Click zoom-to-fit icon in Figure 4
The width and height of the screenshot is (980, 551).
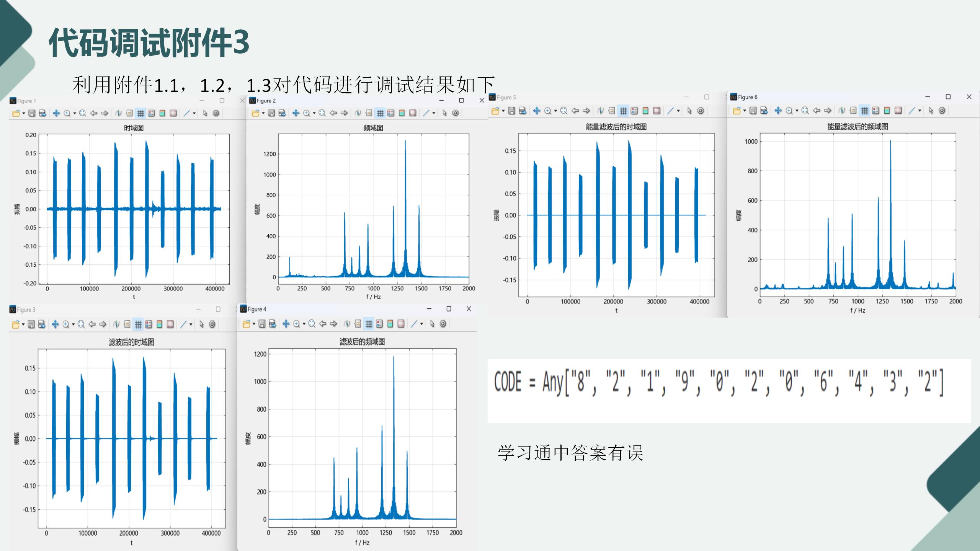coord(312,324)
